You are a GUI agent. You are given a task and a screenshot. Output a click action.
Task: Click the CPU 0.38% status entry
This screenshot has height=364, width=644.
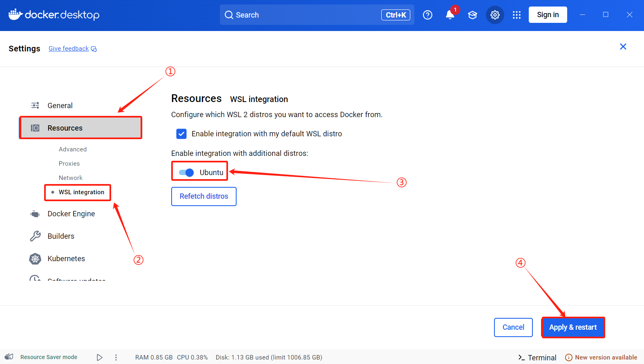192,357
